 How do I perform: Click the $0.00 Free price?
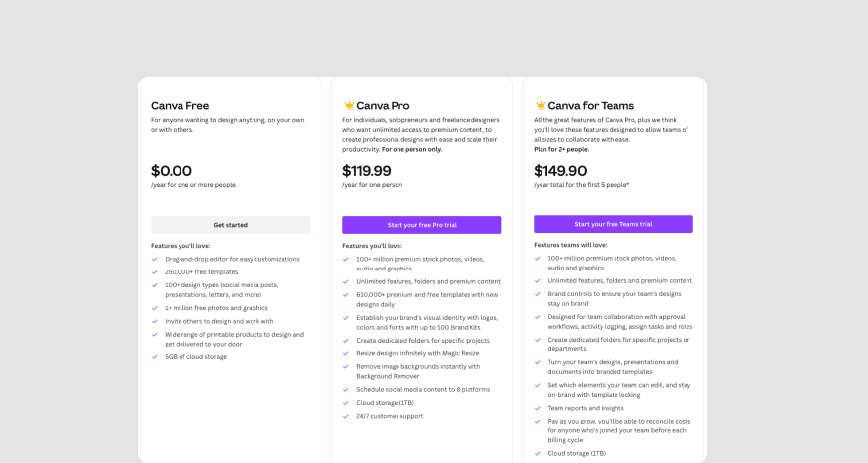pyautogui.click(x=172, y=171)
